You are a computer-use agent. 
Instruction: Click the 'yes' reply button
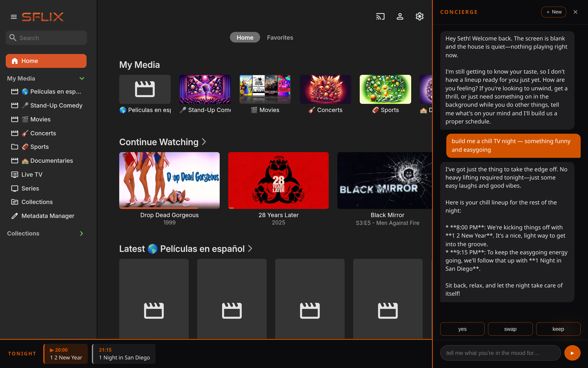pyautogui.click(x=462, y=329)
